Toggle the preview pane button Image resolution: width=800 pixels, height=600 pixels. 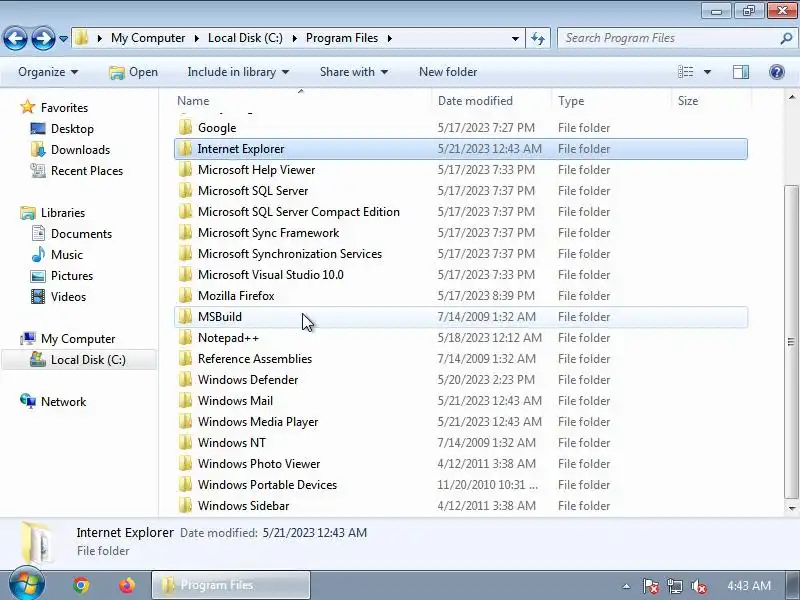(741, 72)
